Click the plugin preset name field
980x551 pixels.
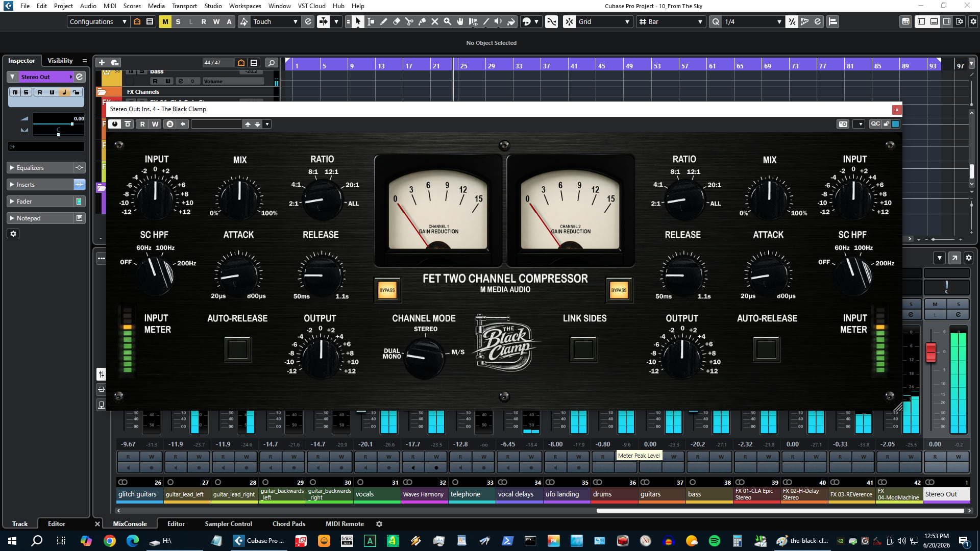tap(216, 124)
